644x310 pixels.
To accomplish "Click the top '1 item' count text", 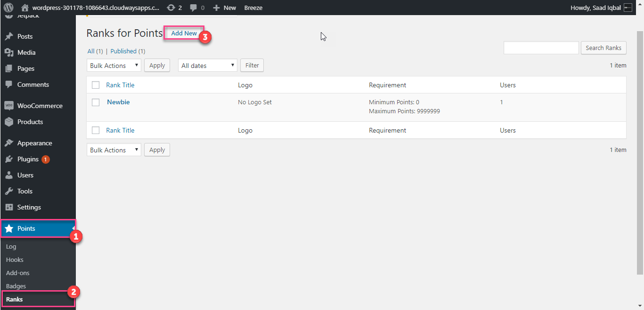I will coord(618,66).
